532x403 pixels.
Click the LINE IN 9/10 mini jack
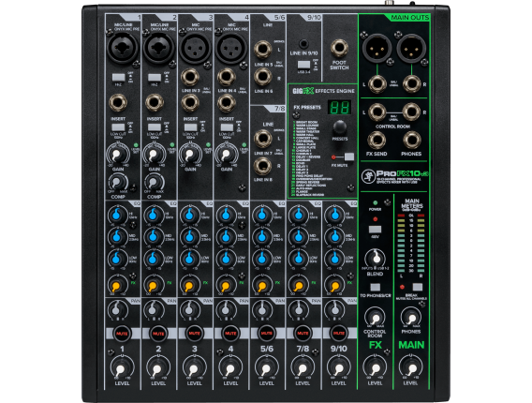303,44
